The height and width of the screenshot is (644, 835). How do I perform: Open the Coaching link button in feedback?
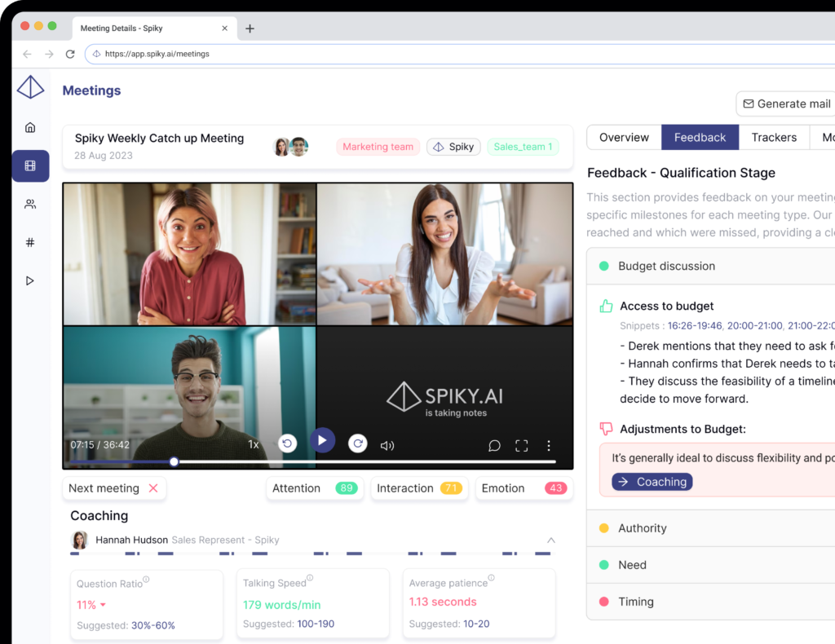(652, 482)
